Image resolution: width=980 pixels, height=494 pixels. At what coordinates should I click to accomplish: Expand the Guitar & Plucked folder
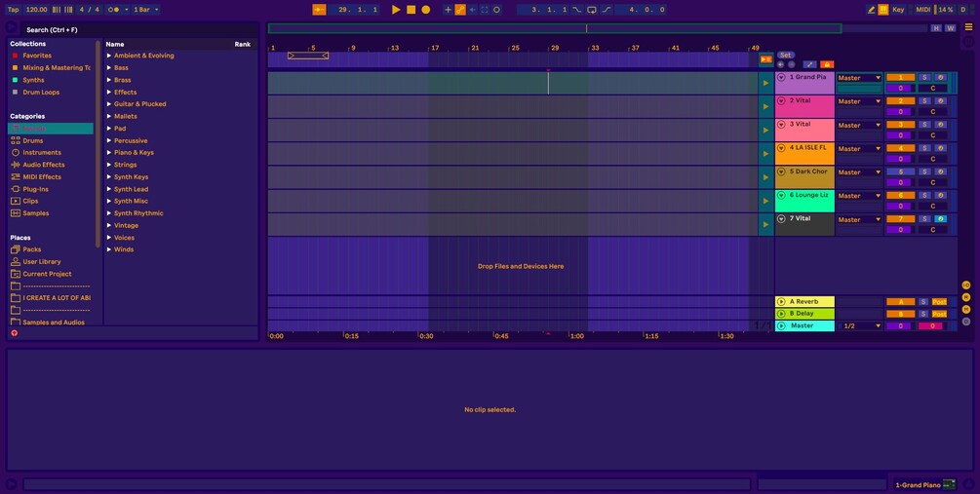(x=109, y=104)
